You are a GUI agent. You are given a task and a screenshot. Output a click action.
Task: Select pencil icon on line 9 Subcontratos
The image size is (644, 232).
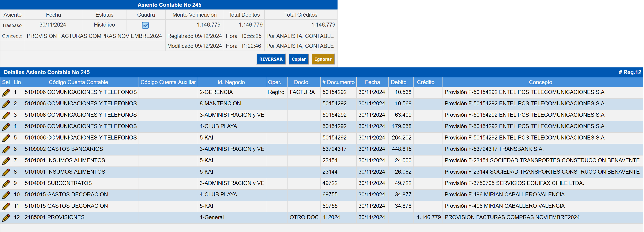[x=6, y=184]
